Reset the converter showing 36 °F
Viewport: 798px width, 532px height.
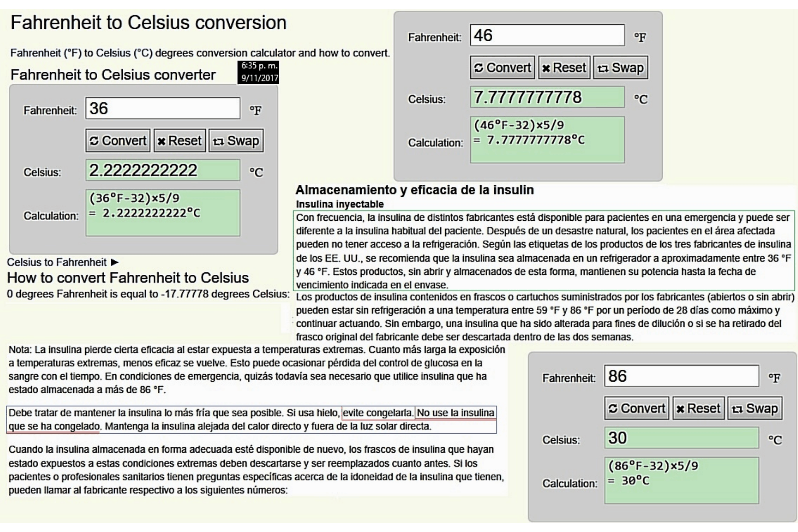tap(180, 141)
